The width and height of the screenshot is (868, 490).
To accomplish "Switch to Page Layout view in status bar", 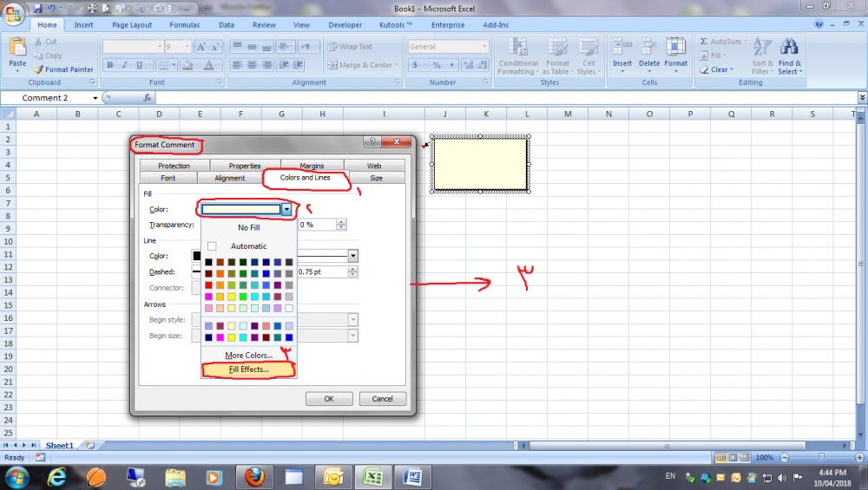I will coord(733,457).
